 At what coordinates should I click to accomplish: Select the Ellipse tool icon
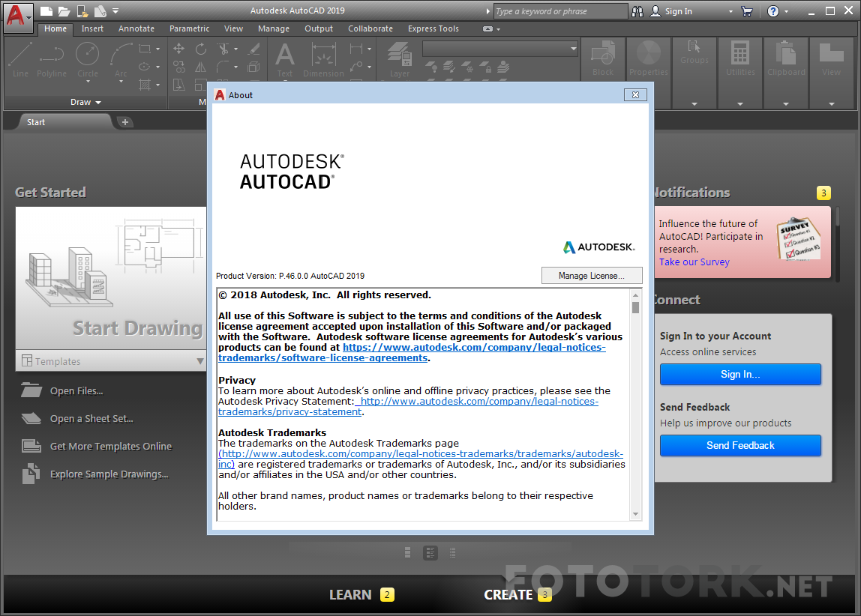point(145,67)
